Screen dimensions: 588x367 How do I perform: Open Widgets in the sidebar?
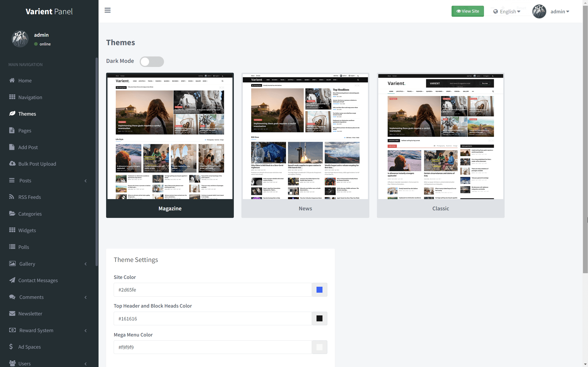[27, 230]
